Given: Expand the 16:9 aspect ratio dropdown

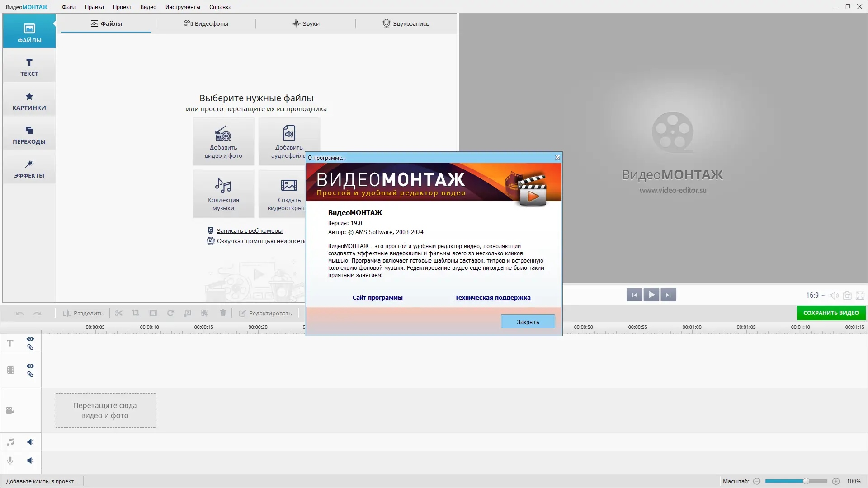Looking at the screenshot, I should [815, 295].
